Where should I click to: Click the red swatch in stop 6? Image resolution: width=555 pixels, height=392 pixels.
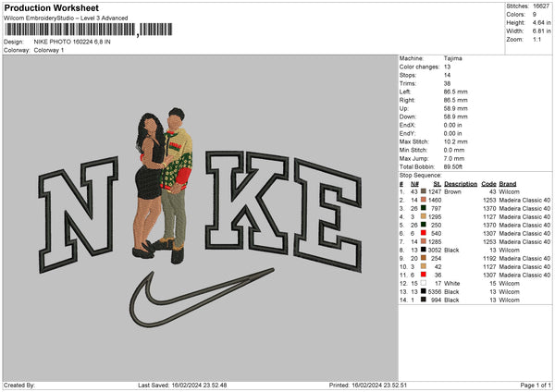pyautogui.click(x=424, y=233)
